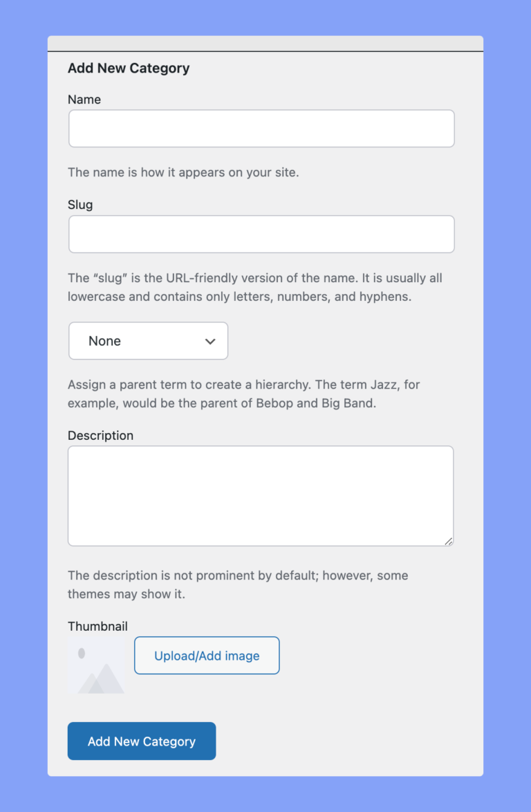This screenshot has width=531, height=812.
Task: Click the resize grip on the Description box
Action: point(450,542)
